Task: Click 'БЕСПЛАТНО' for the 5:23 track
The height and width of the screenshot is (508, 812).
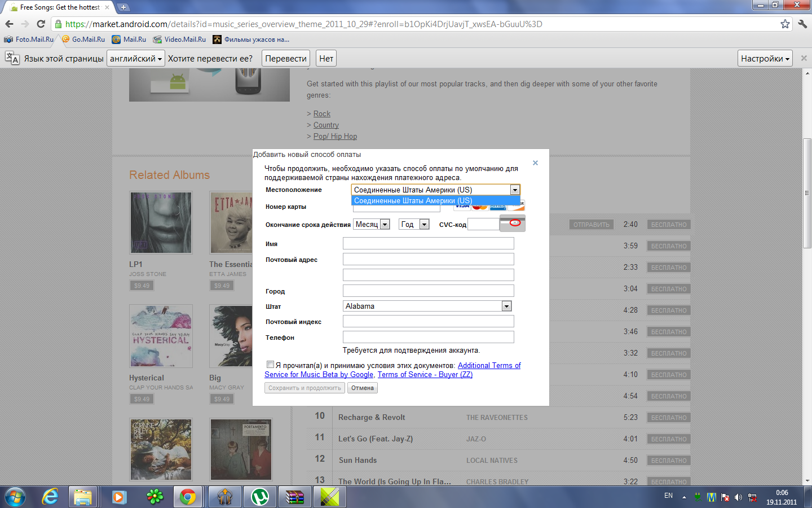Action: (669, 418)
